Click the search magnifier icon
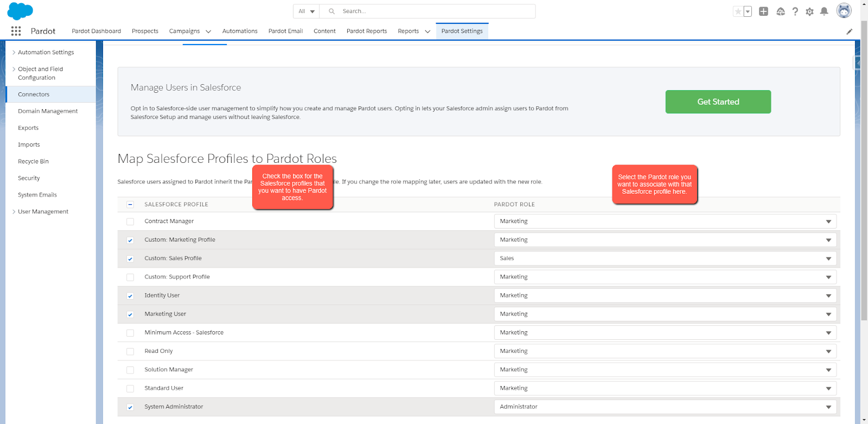Screen dimensions: 868x424 331,11
